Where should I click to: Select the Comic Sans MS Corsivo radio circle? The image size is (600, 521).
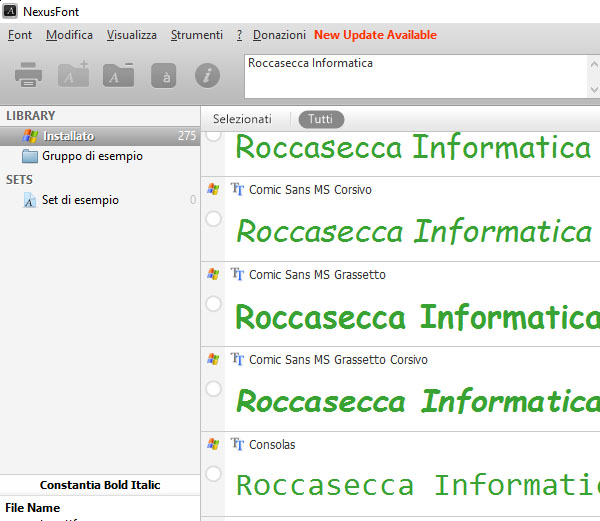tap(214, 219)
